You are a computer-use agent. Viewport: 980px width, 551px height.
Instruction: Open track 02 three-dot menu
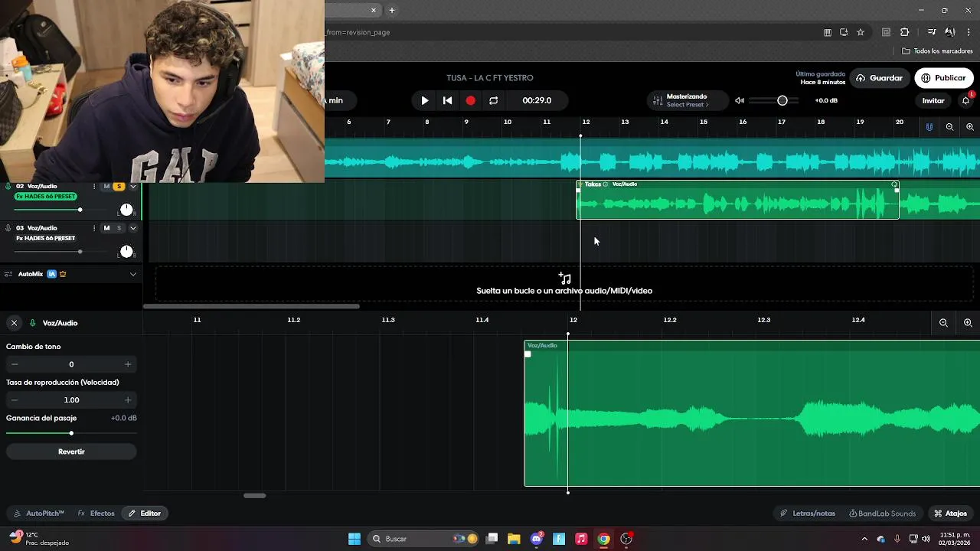(94, 187)
